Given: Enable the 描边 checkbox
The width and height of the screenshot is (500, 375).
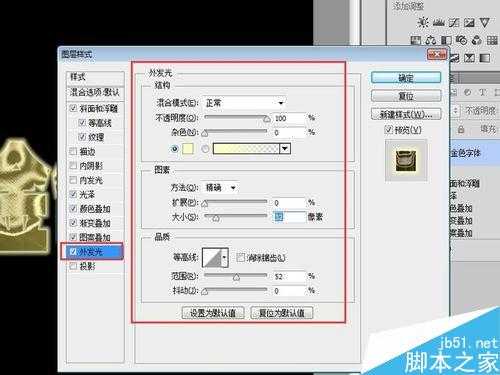Looking at the screenshot, I should pyautogui.click(x=73, y=151).
